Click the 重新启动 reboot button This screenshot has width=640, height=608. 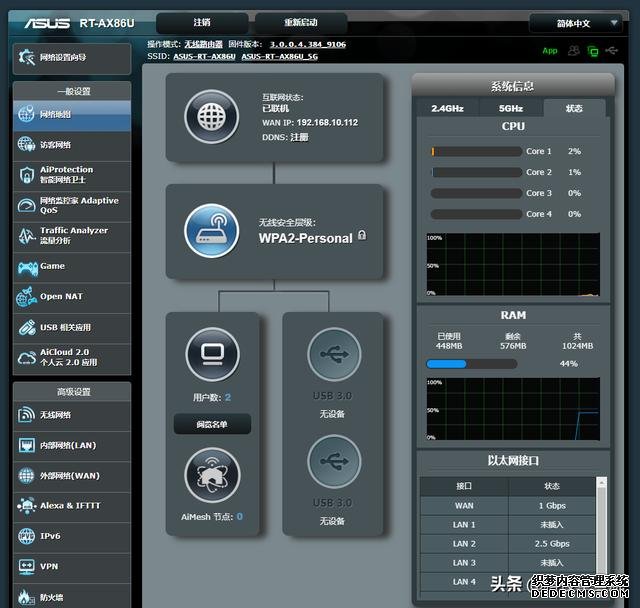[x=301, y=22]
